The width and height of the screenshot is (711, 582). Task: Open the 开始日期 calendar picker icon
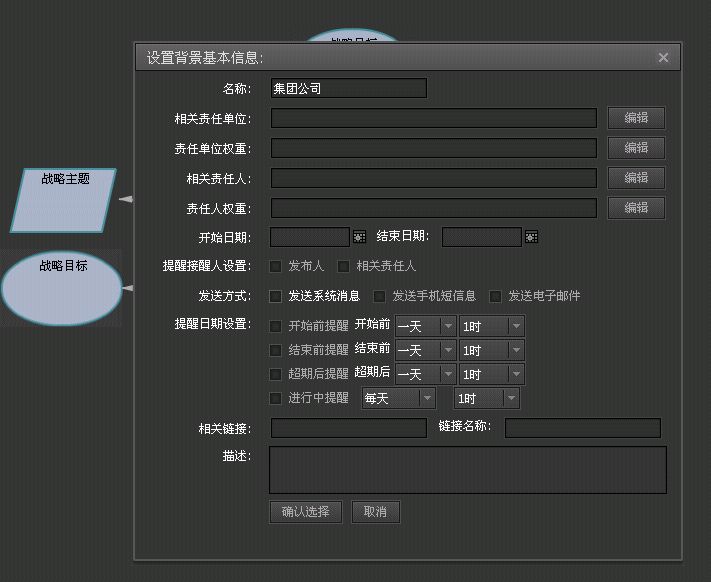point(359,237)
